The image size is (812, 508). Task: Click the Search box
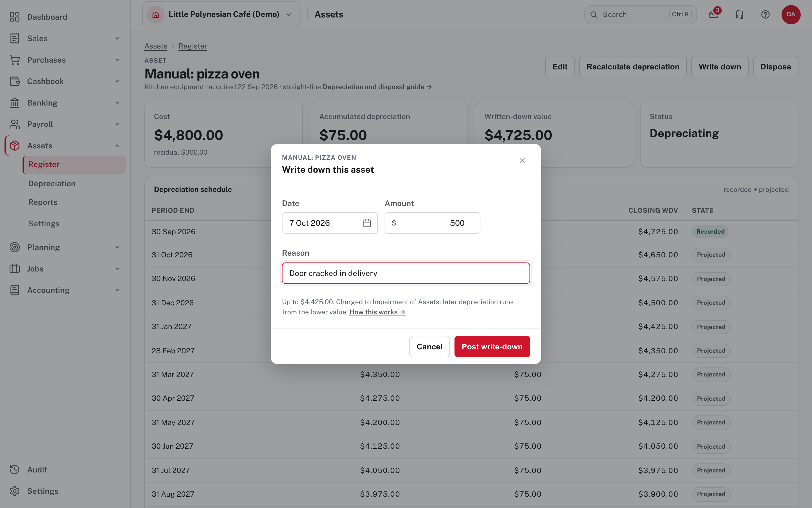tap(640, 14)
